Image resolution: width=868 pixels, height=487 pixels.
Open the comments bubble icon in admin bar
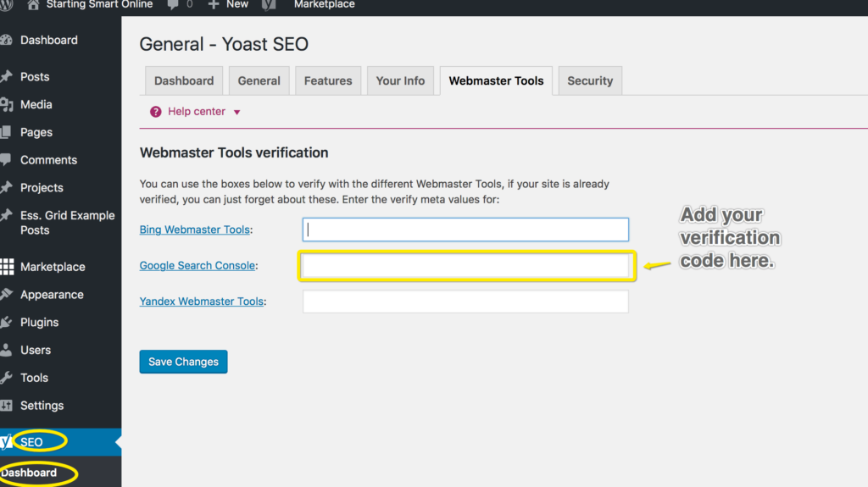(173, 5)
